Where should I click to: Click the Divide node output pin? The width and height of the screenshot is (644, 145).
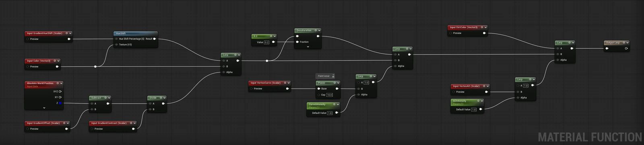[x=163, y=104]
